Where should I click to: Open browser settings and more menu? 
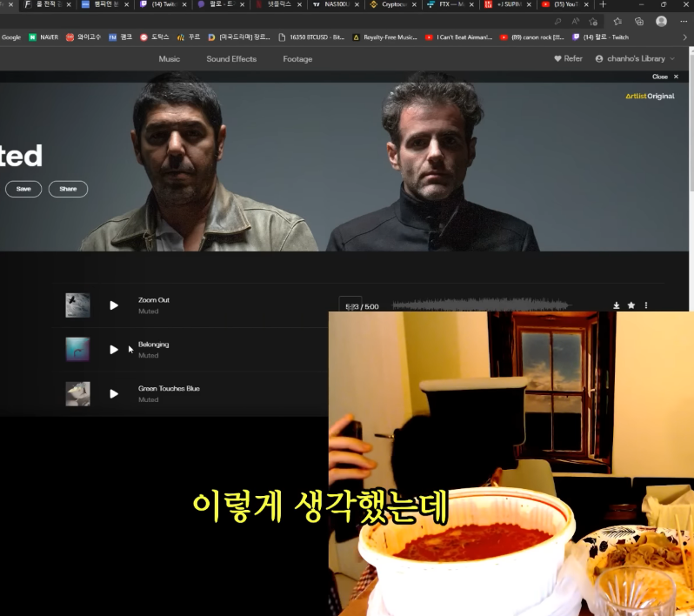(684, 21)
